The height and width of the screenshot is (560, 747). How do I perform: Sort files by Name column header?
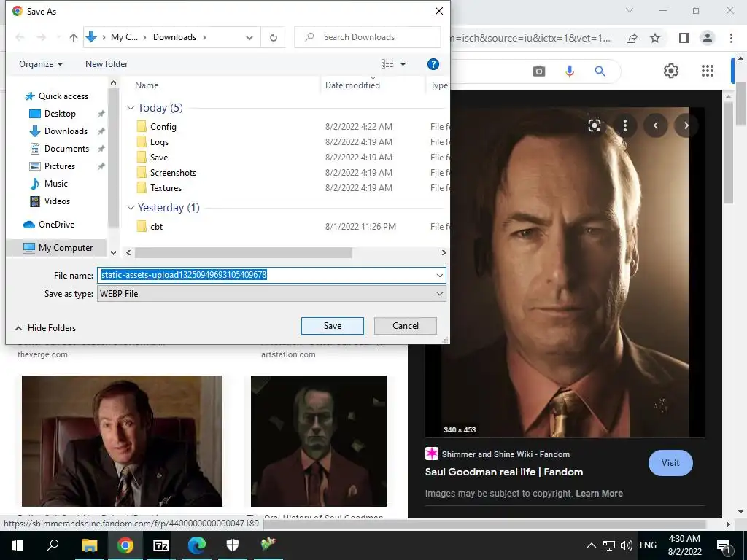[x=146, y=85]
